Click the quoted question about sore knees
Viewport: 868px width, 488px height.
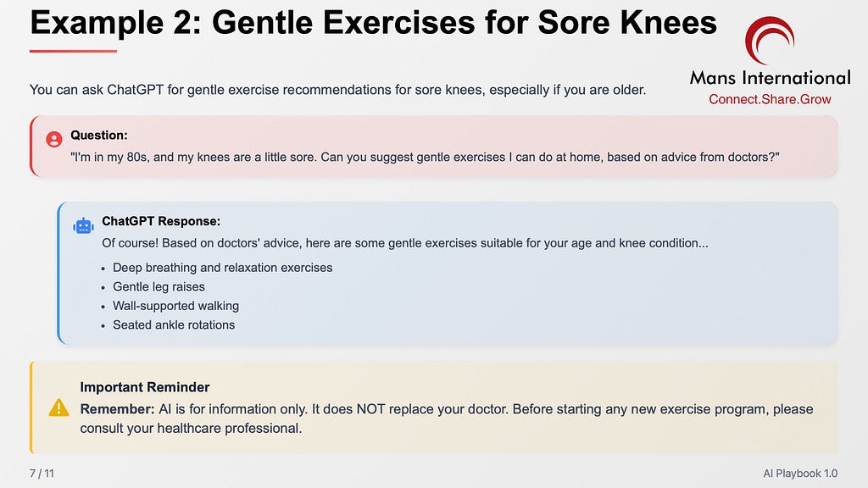[x=425, y=157]
